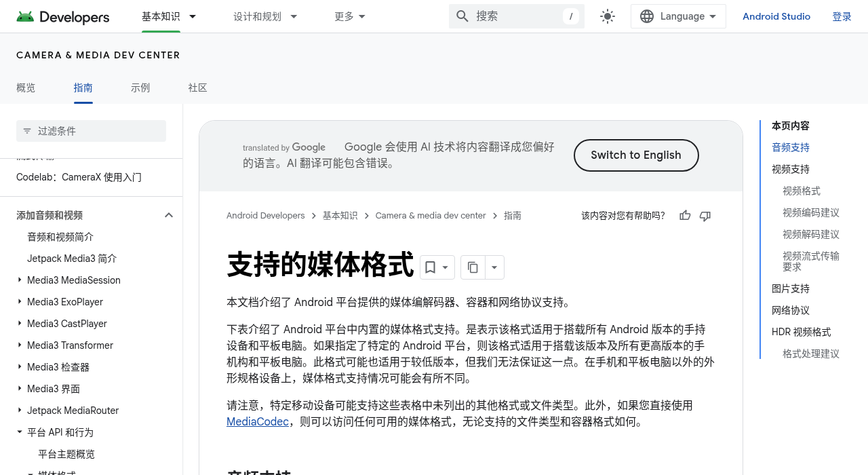
Task: Expand the Jetpack MediaRouter tree item
Action: (x=20, y=411)
